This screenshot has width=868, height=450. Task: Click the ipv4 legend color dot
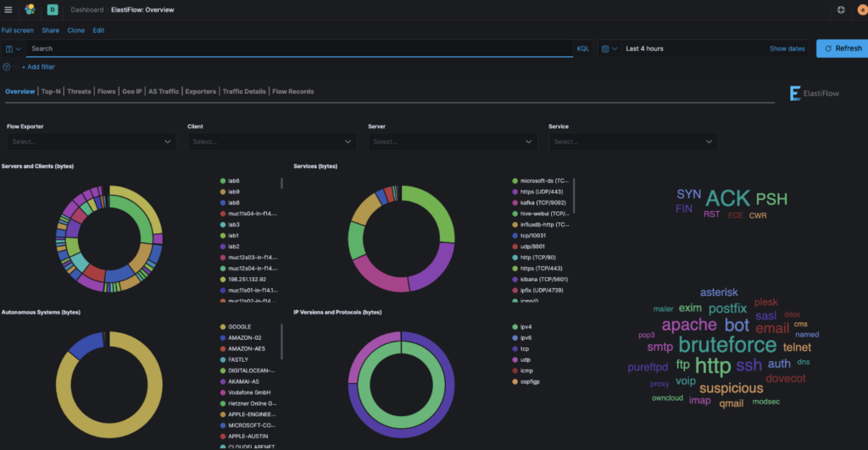(x=515, y=327)
